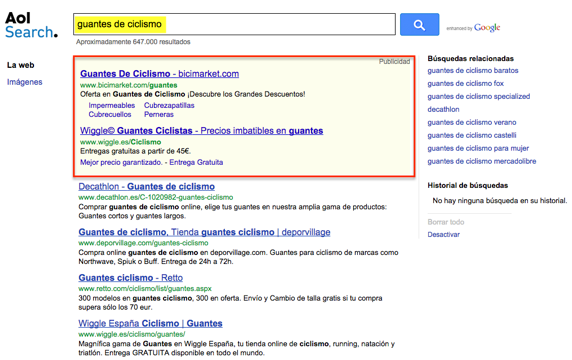This screenshot has width=572, height=360.
Task: Click www.wiggle.es/ciclismo/guantes/ URL
Action: point(132,334)
